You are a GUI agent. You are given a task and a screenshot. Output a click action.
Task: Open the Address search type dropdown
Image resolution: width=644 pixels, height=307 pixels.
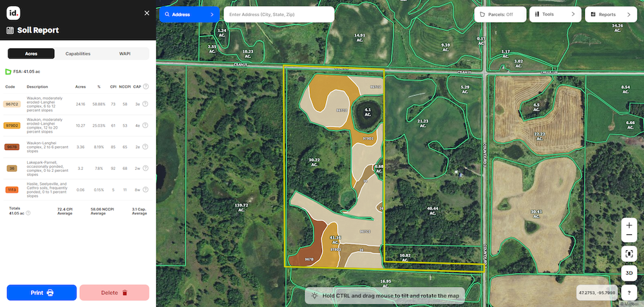coord(189,14)
